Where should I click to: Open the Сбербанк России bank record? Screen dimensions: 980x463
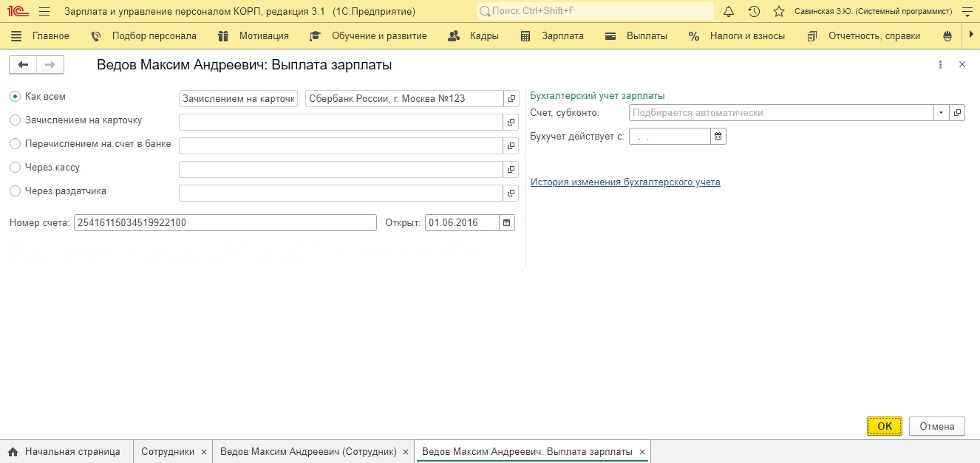511,98
